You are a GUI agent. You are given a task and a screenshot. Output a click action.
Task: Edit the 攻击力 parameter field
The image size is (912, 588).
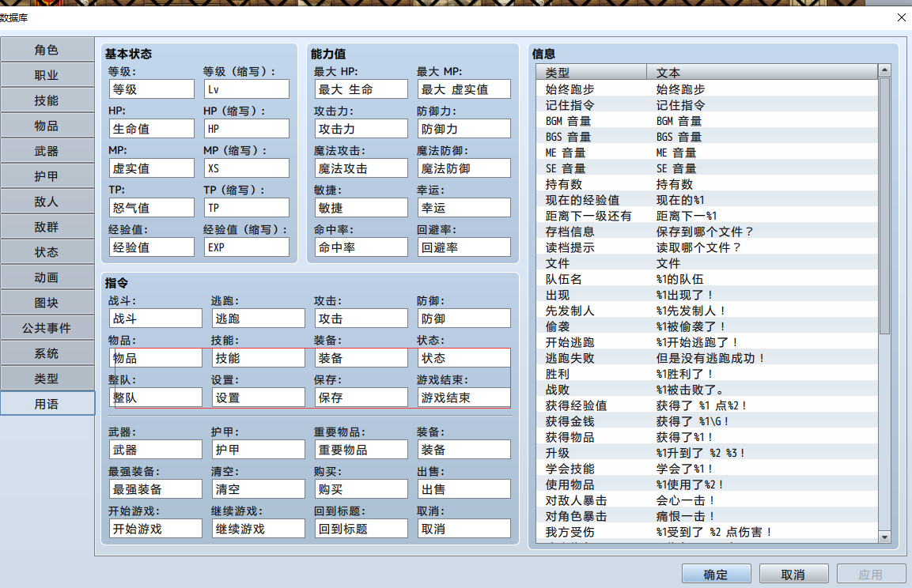coord(361,128)
